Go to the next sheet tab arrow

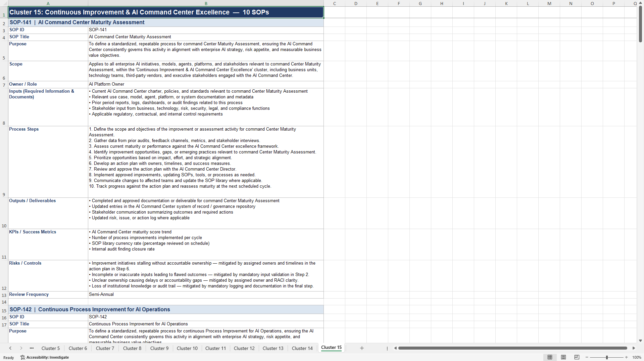tap(21, 348)
